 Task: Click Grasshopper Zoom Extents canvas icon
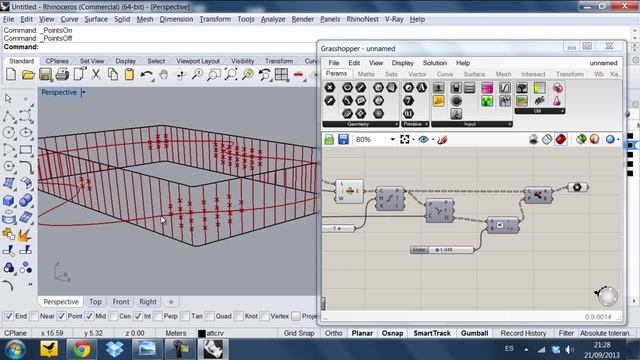point(404,140)
